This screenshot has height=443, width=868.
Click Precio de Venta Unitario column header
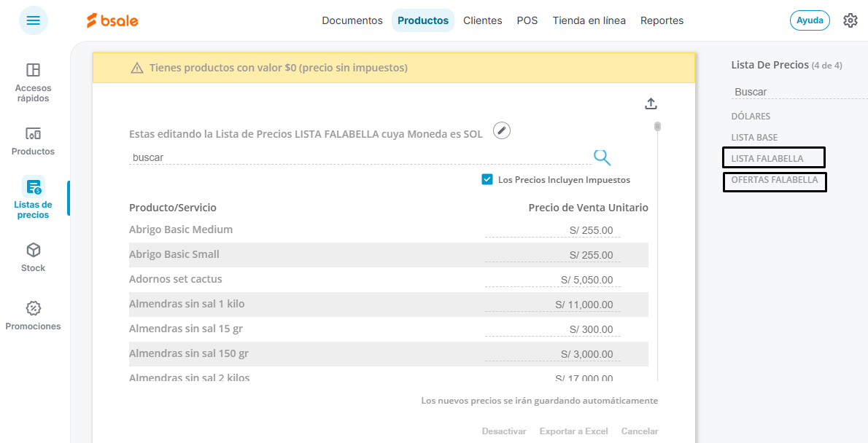tap(589, 208)
